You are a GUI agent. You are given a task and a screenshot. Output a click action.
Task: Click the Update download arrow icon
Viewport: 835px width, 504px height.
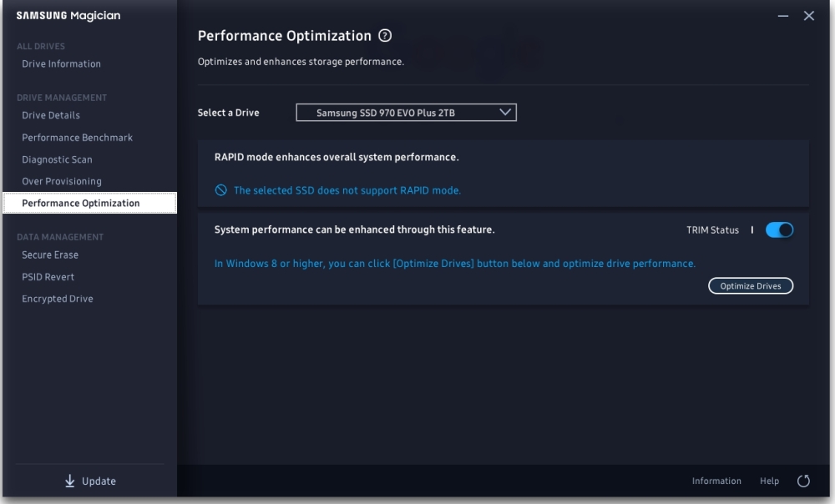click(70, 481)
